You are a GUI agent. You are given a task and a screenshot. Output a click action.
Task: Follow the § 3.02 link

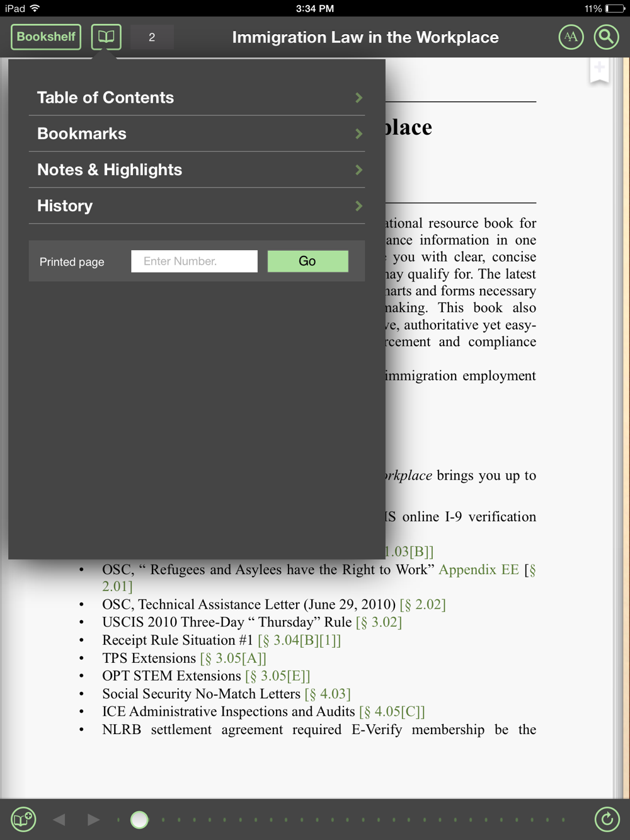(379, 623)
